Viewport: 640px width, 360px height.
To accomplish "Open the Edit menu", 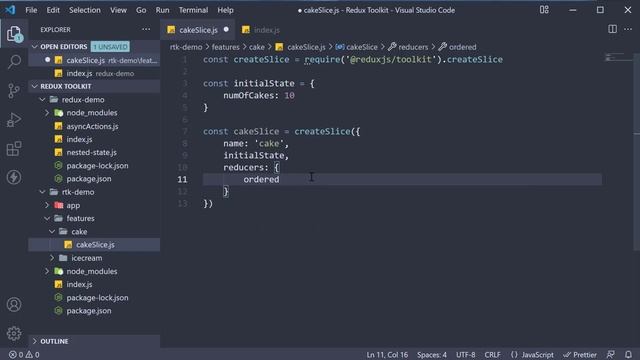I will click(53, 10).
